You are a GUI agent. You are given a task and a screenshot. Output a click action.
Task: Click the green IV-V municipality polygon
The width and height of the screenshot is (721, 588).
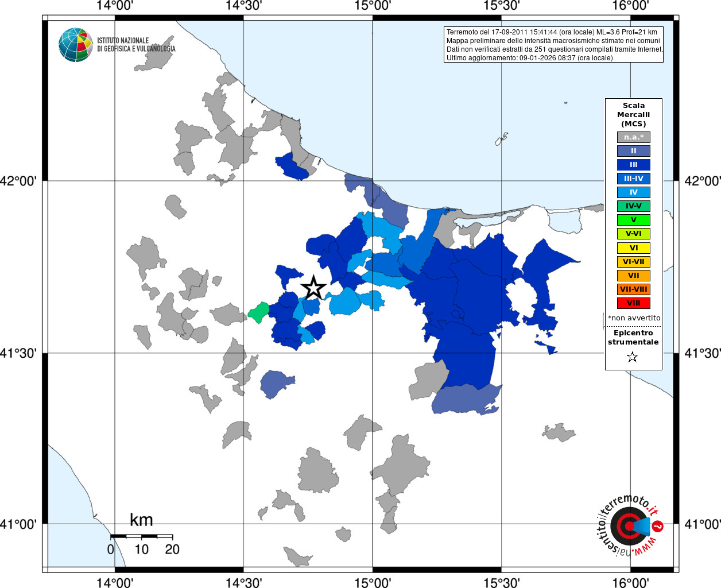[x=258, y=312]
